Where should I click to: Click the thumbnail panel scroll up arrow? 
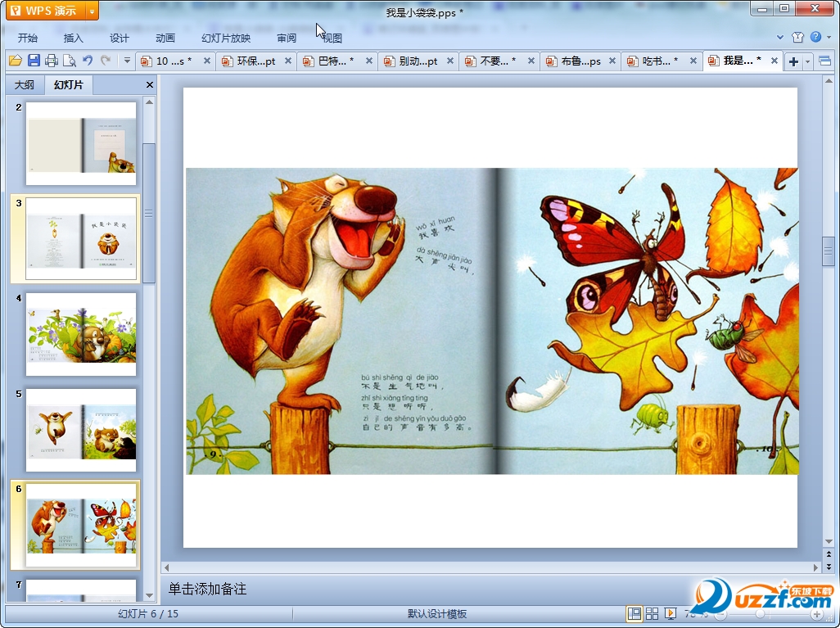coord(150,102)
